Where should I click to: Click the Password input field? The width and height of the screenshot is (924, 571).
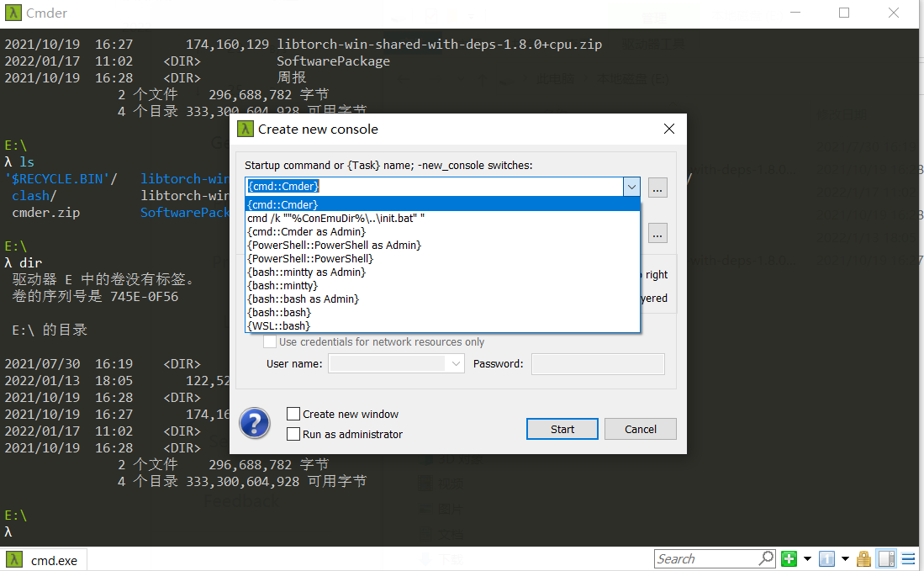pyautogui.click(x=598, y=363)
